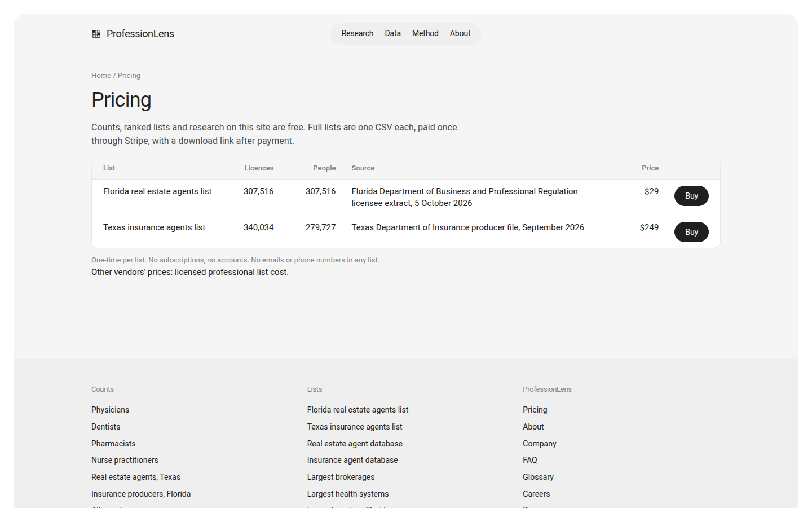The image size is (812, 508).
Task: Click the 279,727 people value
Action: (320, 227)
